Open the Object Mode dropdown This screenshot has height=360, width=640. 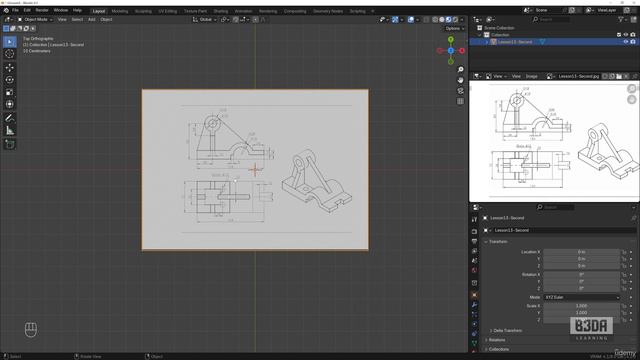(35, 20)
